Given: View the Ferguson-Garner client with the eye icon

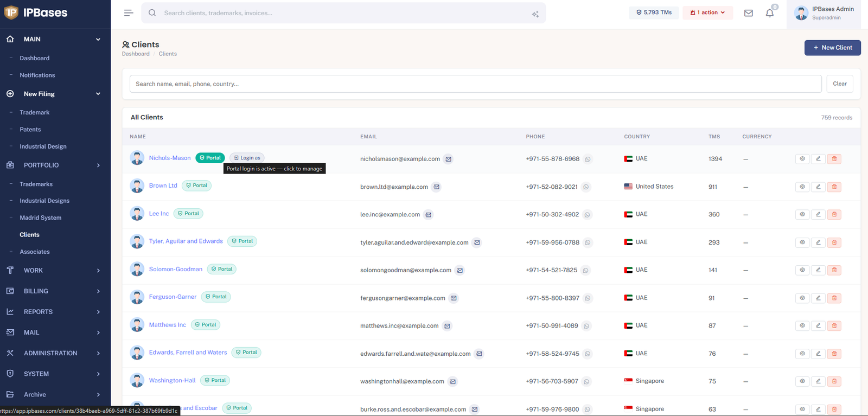Looking at the screenshot, I should coord(802,298).
